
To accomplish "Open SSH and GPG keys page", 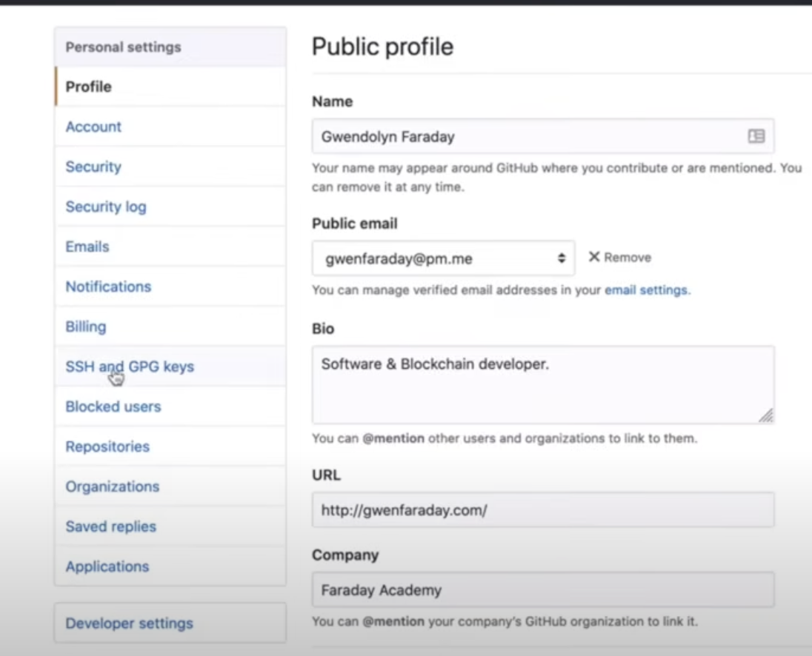I will click(130, 367).
